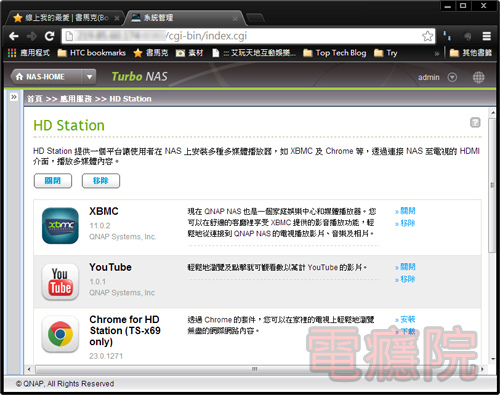Click the NAS-HOME button
This screenshot has width=500, height=395.
point(46,77)
